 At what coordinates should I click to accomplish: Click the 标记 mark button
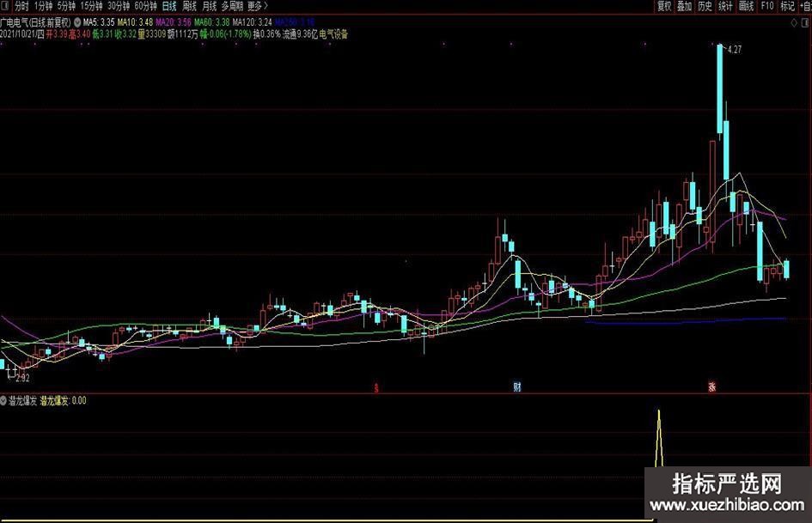[787, 6]
